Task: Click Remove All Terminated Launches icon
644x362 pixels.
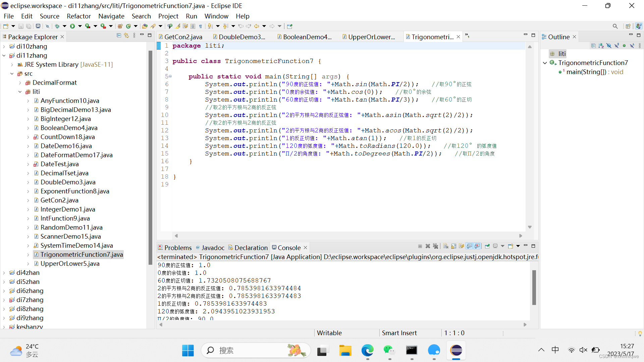Action: click(435, 246)
